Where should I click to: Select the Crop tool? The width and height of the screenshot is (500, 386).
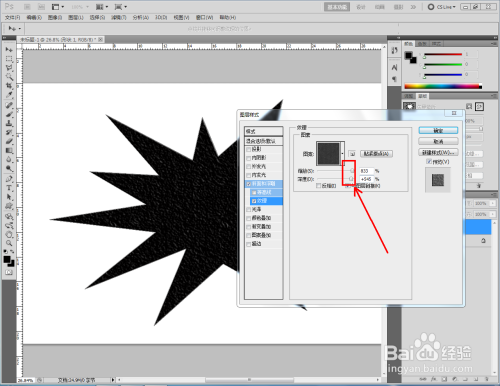click(x=9, y=86)
